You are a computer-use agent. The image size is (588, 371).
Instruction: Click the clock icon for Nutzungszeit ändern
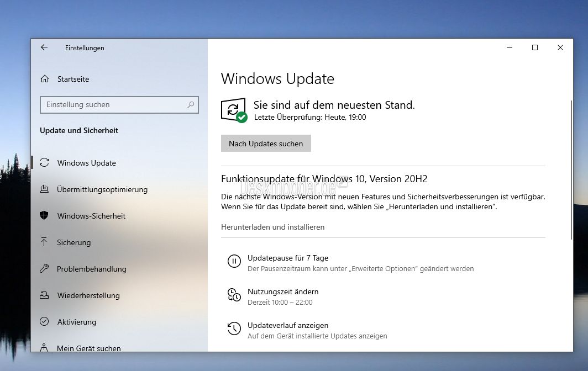pyautogui.click(x=234, y=295)
